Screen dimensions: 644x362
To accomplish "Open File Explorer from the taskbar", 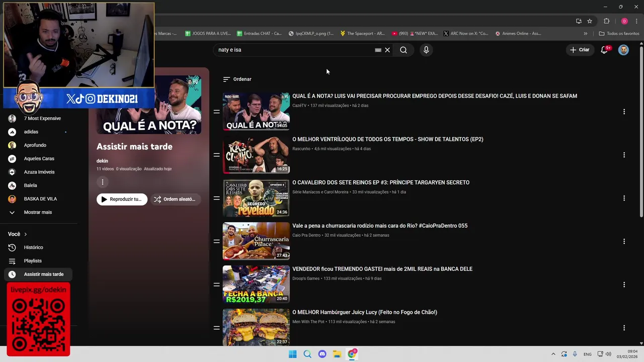I will [x=337, y=354].
